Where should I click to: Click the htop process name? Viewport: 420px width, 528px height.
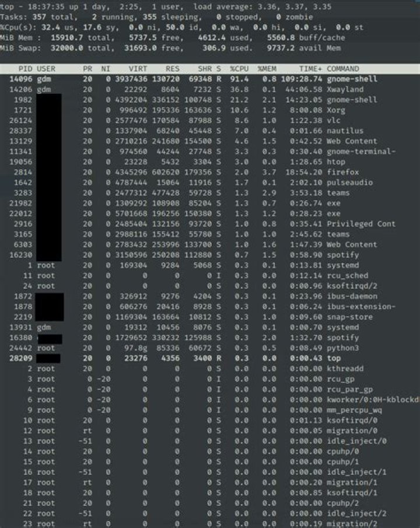coord(336,162)
